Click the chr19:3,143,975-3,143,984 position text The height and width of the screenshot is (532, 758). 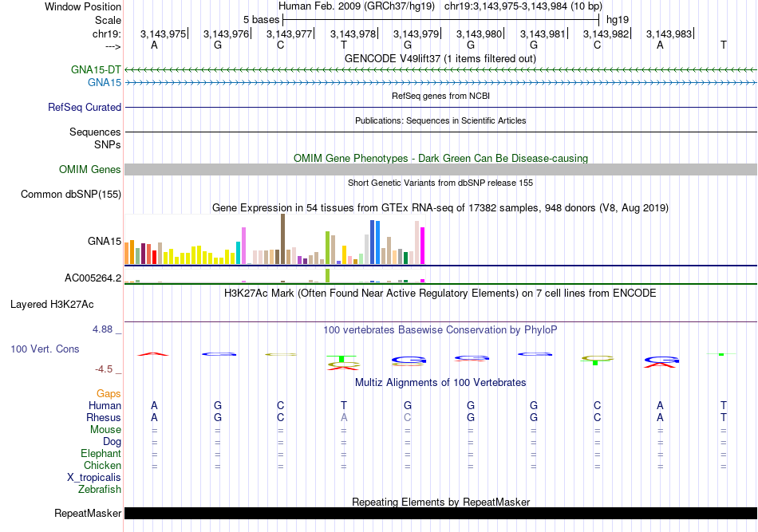tap(523, 6)
